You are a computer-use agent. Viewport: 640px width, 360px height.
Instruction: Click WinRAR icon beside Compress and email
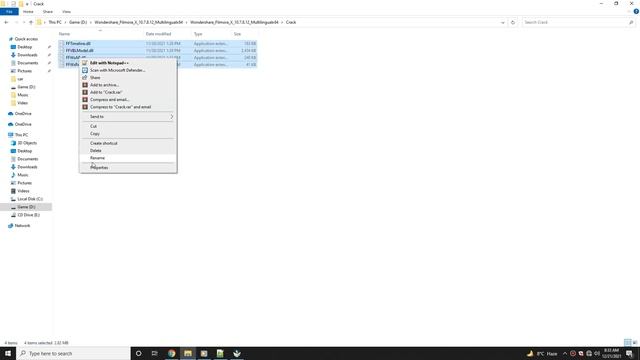tap(85, 100)
